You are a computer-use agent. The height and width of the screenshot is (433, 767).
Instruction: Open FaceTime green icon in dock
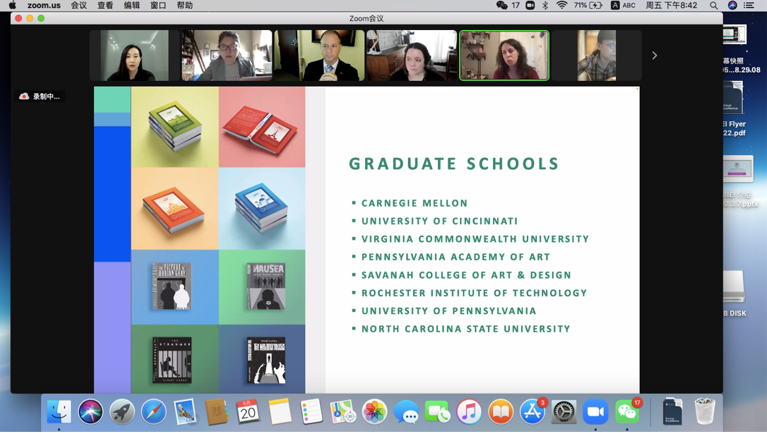[x=437, y=411]
